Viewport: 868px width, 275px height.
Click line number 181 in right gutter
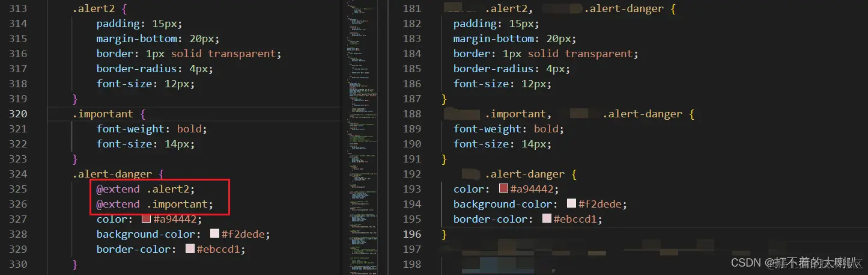coord(411,8)
